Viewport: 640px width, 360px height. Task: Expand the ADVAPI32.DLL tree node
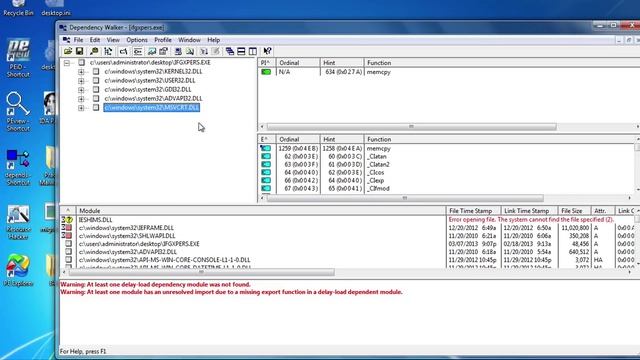coord(81,99)
